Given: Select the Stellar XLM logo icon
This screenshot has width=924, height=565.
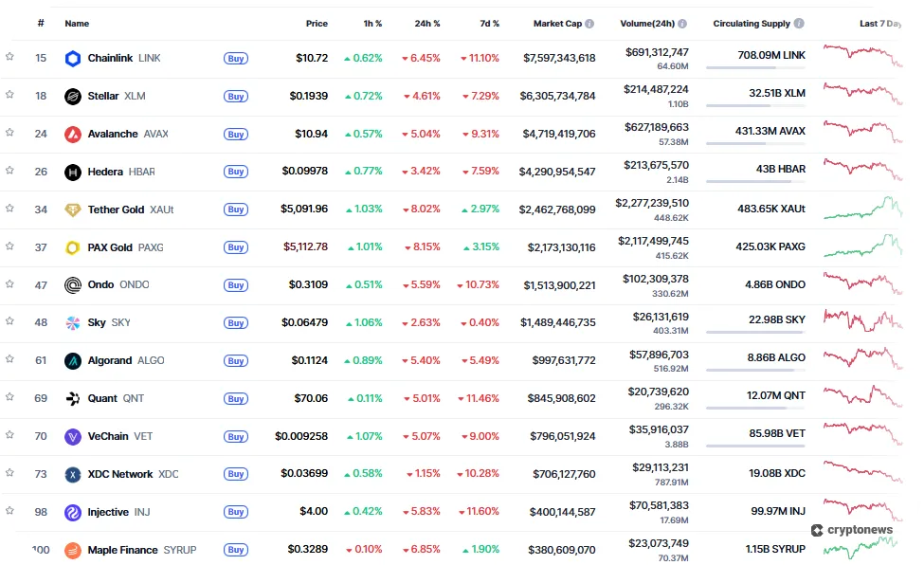Looking at the screenshot, I should [74, 96].
